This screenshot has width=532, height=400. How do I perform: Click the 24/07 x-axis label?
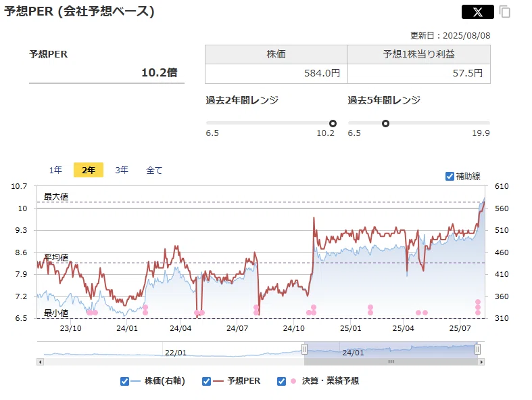[x=237, y=328]
